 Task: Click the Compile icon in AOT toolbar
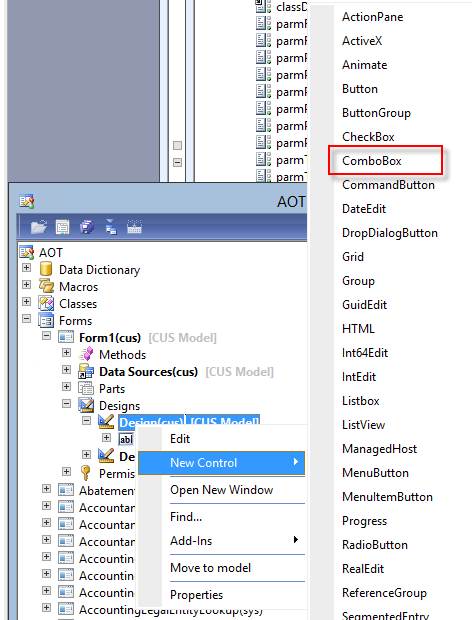point(134,227)
